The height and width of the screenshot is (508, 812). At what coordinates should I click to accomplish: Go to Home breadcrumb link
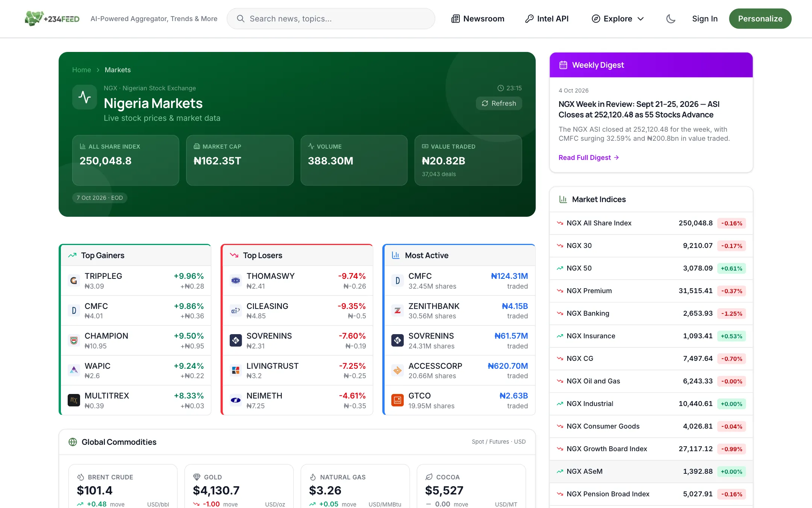point(82,70)
